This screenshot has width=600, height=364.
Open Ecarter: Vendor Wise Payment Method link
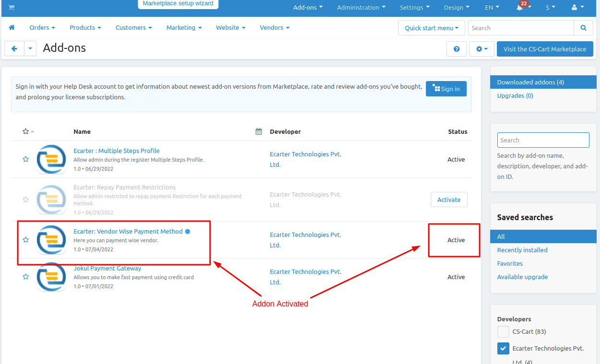(x=128, y=231)
